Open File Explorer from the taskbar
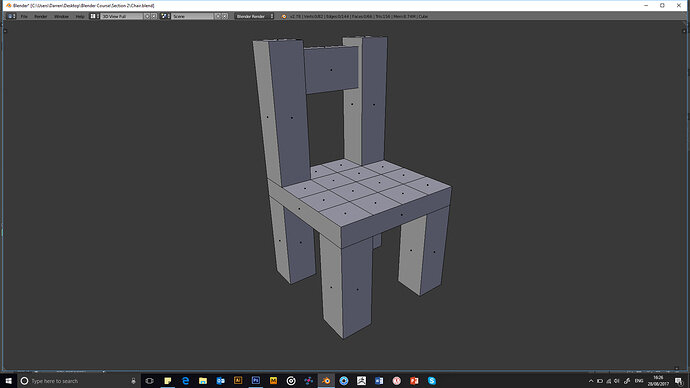The image size is (690, 388). pos(203,381)
